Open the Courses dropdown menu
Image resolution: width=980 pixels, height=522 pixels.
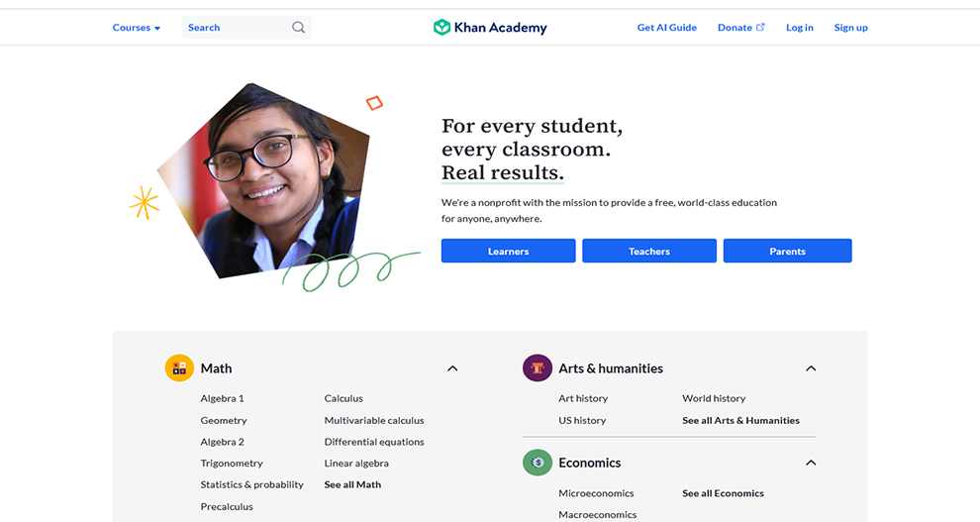[137, 28]
